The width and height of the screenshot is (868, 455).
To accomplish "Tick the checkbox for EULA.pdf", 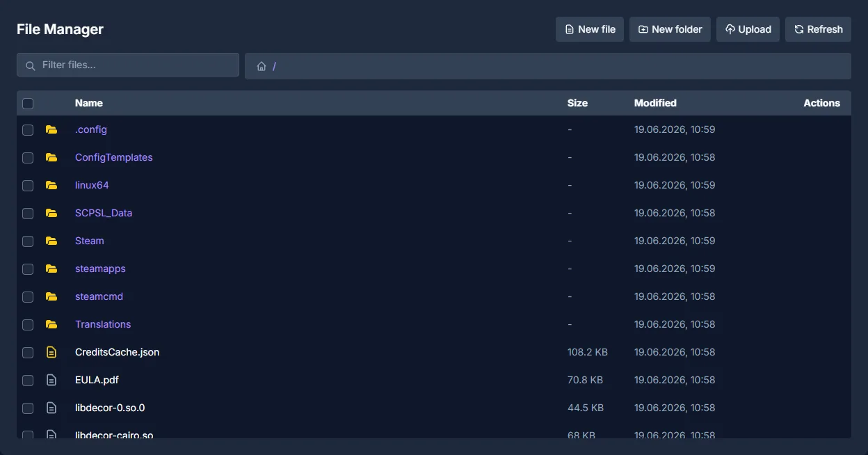I will (x=28, y=381).
